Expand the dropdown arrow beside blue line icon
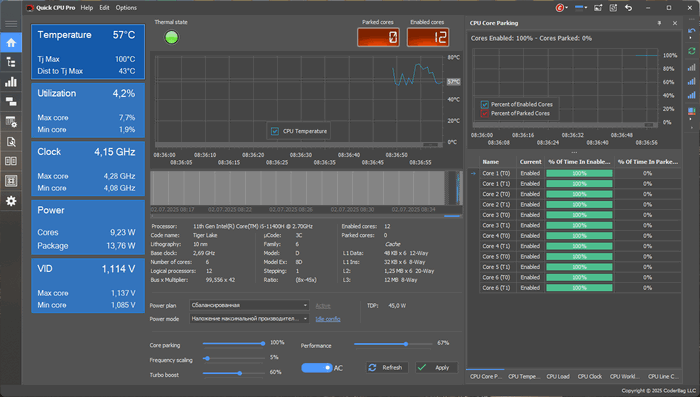 (586, 8)
